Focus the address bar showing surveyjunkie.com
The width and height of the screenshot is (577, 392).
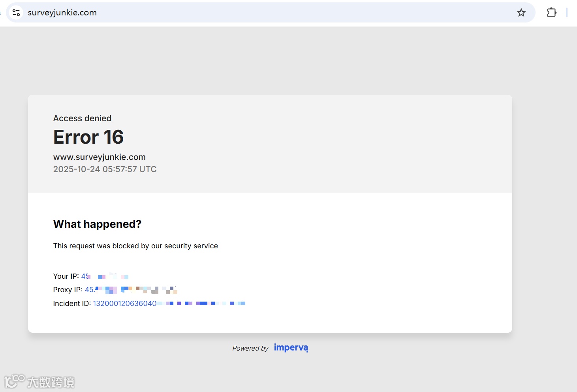tap(271, 13)
